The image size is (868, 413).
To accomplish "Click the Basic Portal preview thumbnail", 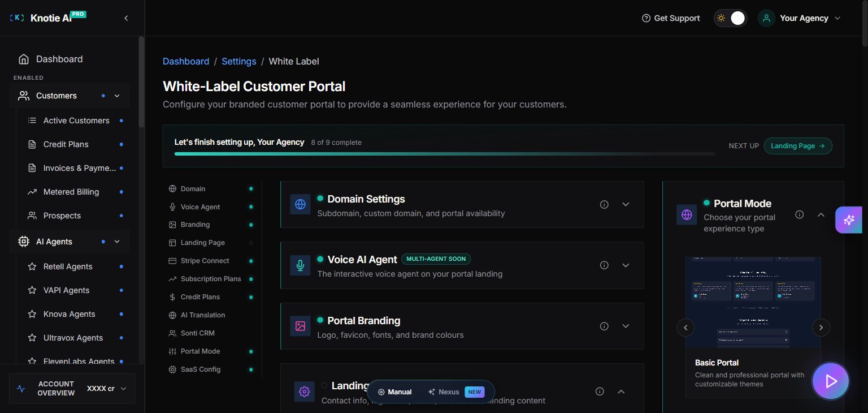I will (753, 302).
